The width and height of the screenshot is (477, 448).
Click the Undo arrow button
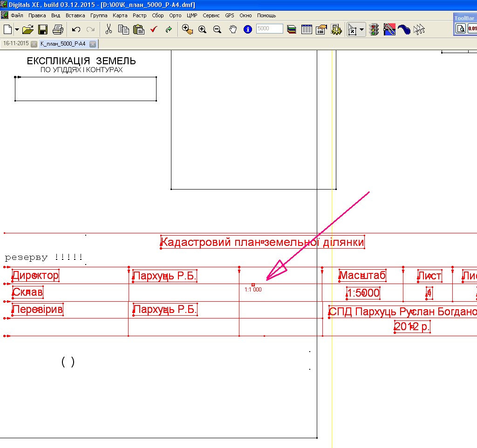[x=76, y=29]
